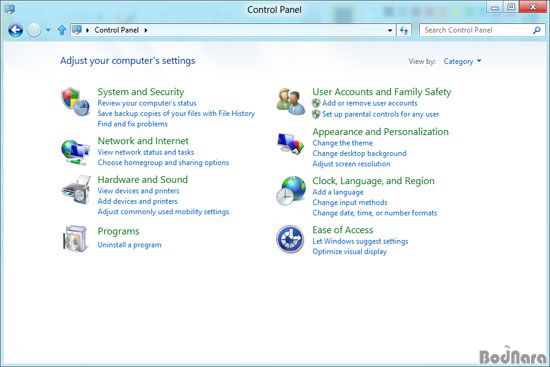The height and width of the screenshot is (367, 550).
Task: Click the shield icon beside Set up parental controls
Action: 316,114
